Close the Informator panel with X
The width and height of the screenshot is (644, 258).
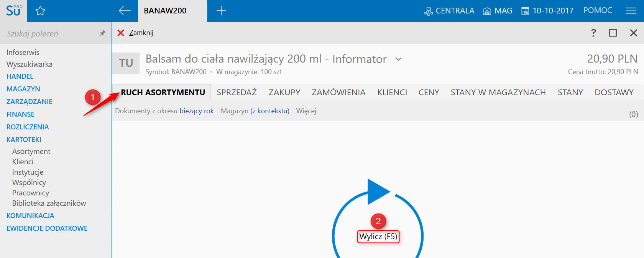tap(634, 33)
